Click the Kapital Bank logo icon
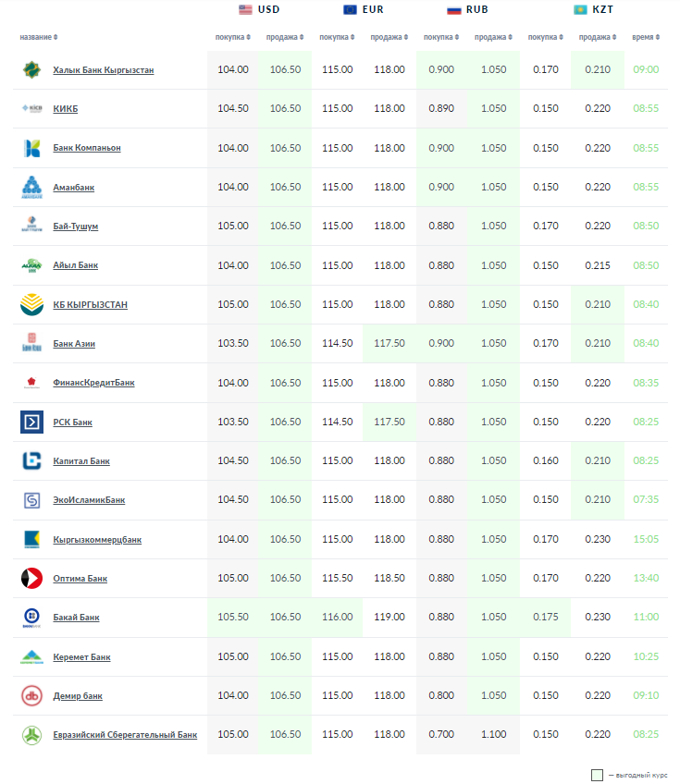680x784 pixels. coord(31,461)
